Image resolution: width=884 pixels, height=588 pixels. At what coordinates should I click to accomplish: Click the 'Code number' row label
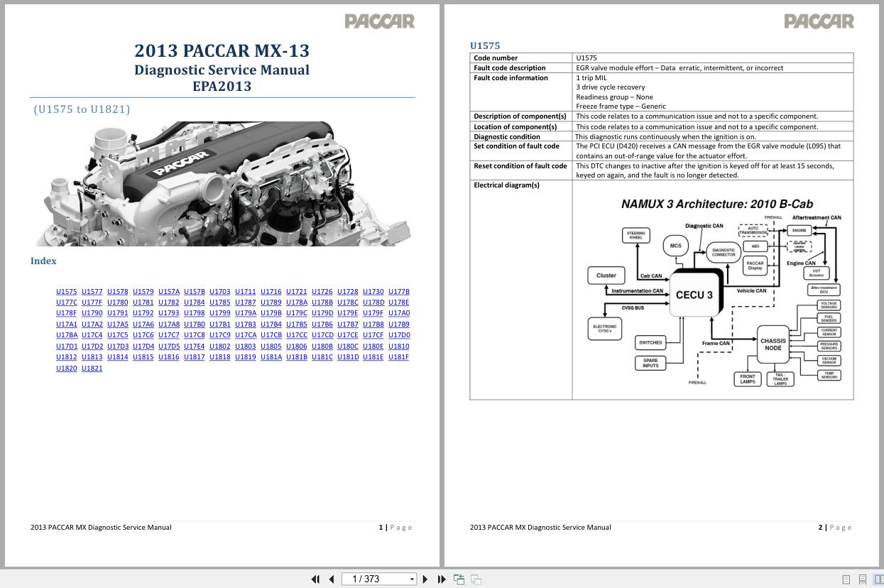tap(496, 58)
